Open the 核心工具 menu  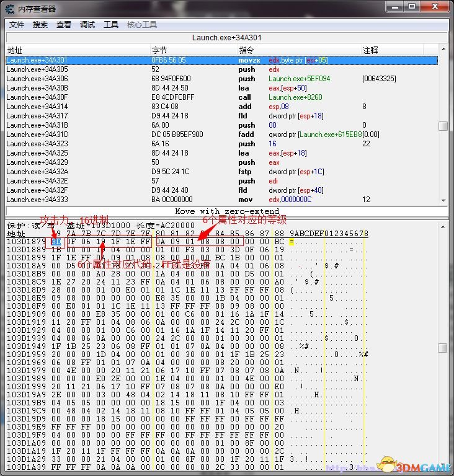pos(142,25)
